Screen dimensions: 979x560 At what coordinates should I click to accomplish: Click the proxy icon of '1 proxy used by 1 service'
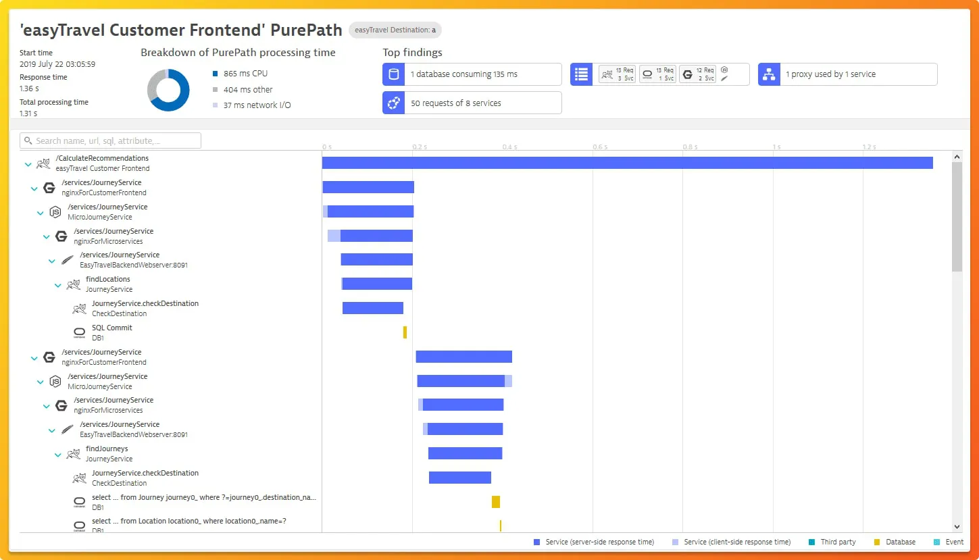(770, 74)
